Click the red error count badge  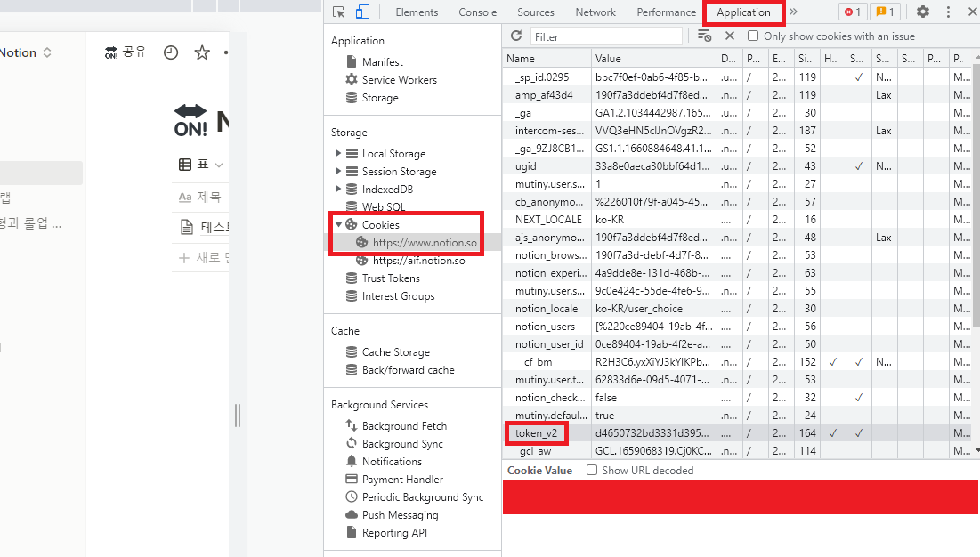pos(853,12)
